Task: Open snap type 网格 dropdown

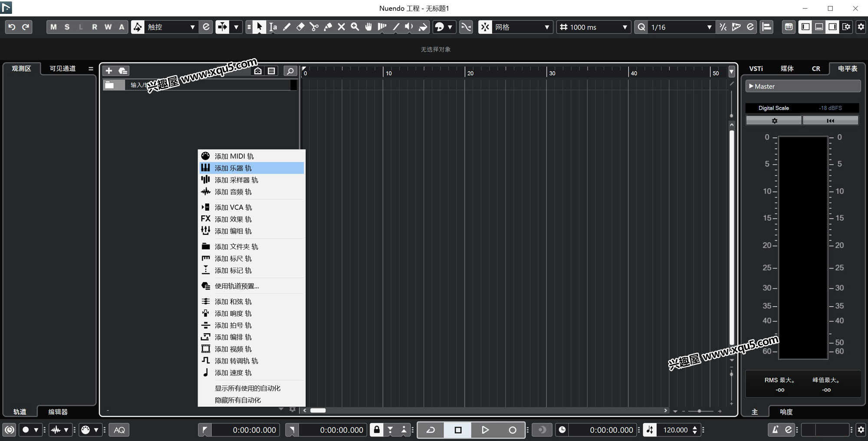Action: 523,27
